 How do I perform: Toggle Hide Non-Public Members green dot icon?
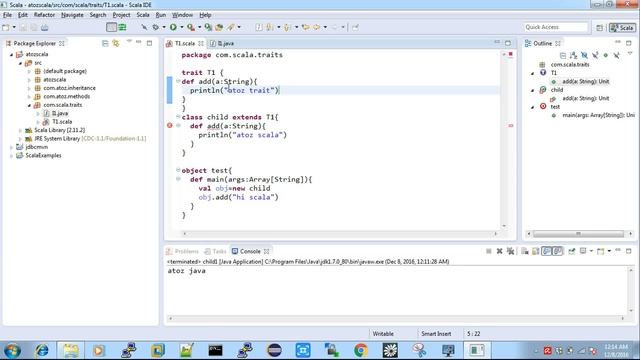[606, 55]
